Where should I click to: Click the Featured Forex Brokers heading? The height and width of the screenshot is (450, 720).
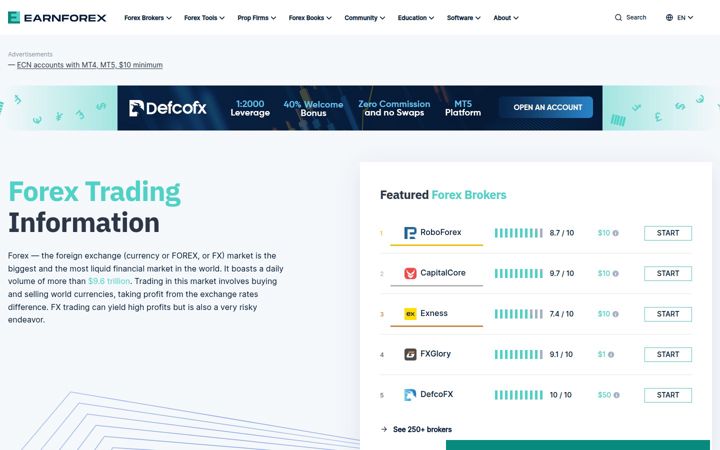click(443, 195)
